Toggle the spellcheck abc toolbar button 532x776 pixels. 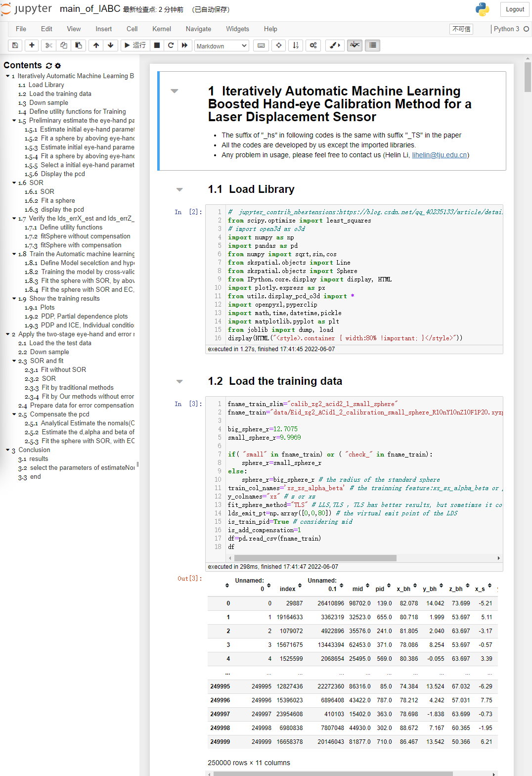click(x=355, y=46)
